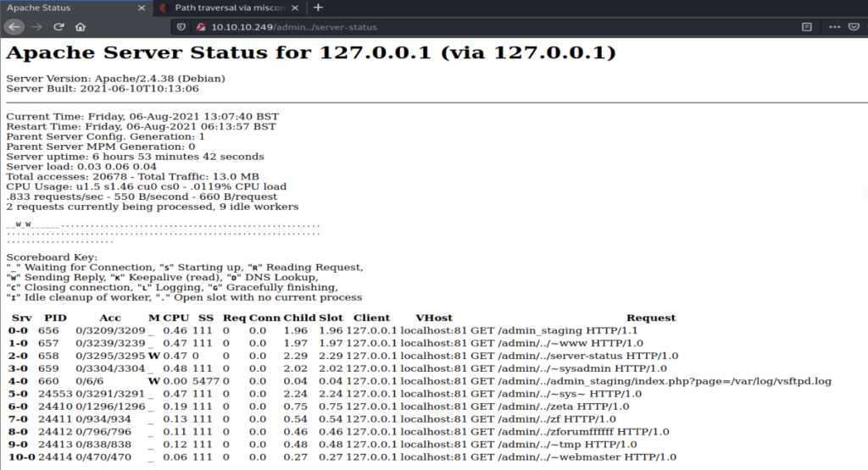Click the insecure connection padlock icon
Image resolution: width=868 pixels, height=470 pixels.
click(x=201, y=26)
